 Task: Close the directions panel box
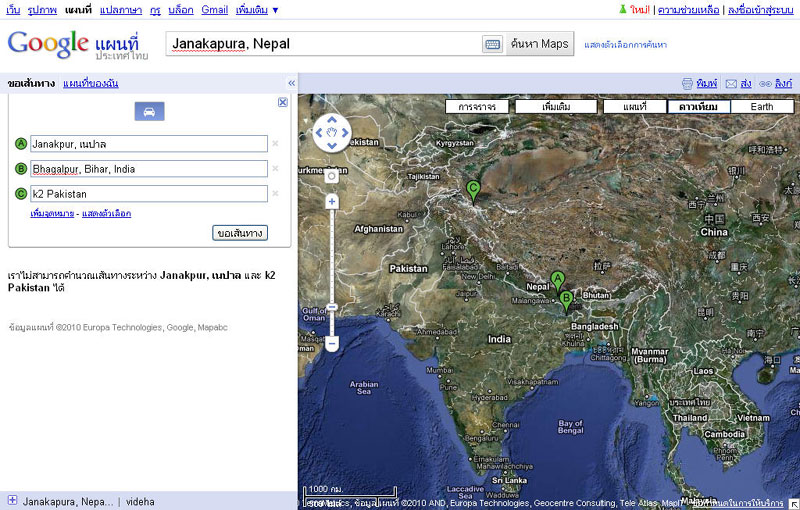283,102
